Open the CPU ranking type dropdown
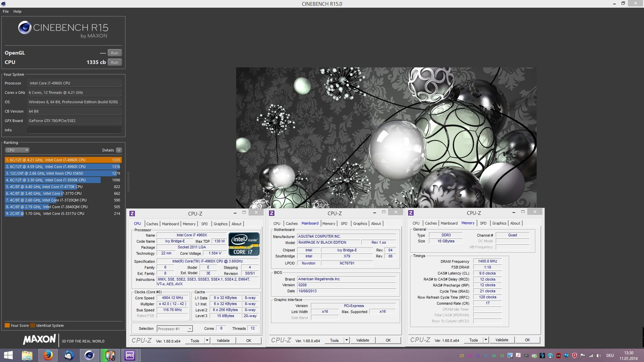This screenshot has height=362, width=644. click(17, 150)
